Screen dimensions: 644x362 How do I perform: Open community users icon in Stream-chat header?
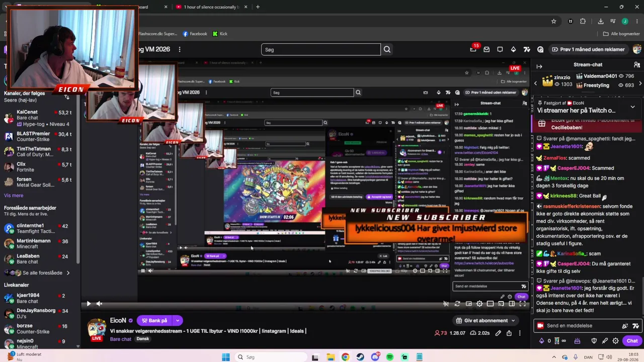tap(637, 65)
